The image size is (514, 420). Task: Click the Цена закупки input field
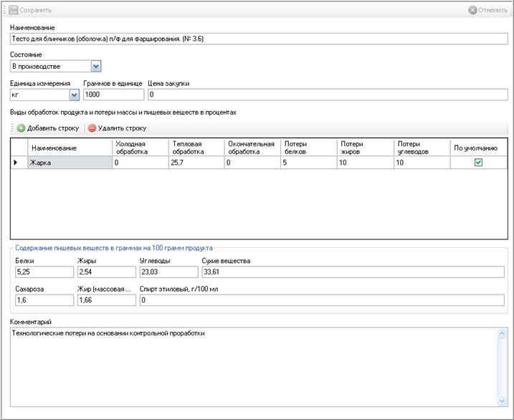[328, 95]
